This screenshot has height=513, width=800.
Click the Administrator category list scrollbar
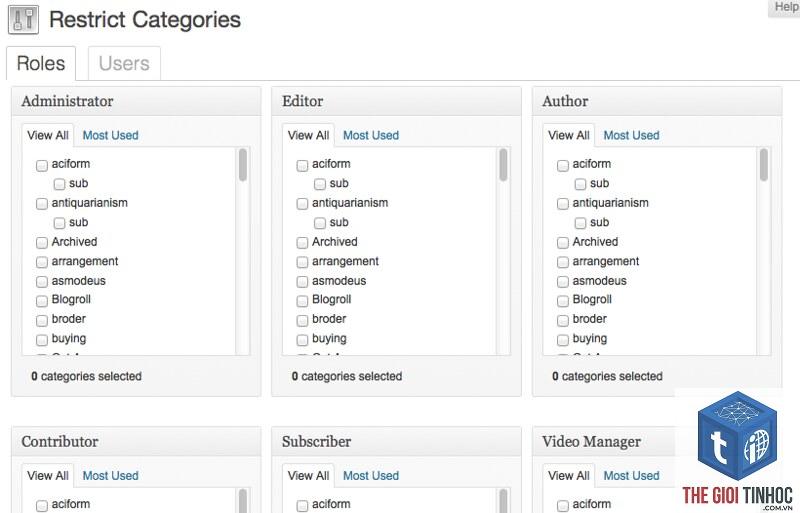(x=243, y=165)
